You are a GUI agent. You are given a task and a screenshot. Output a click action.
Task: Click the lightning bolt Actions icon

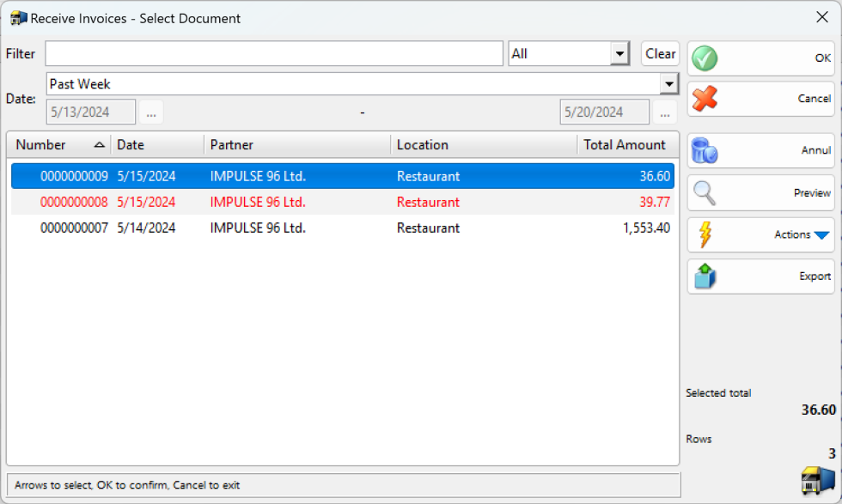[705, 234]
